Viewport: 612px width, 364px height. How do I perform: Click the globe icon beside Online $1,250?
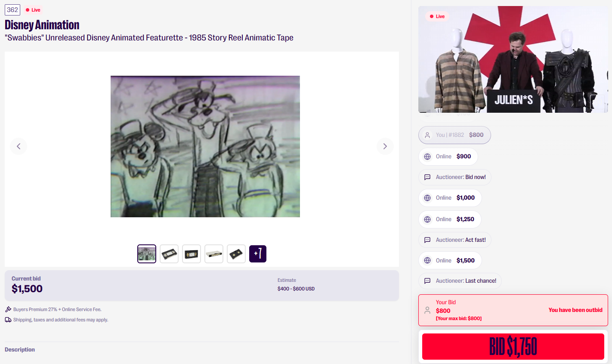pos(427,219)
